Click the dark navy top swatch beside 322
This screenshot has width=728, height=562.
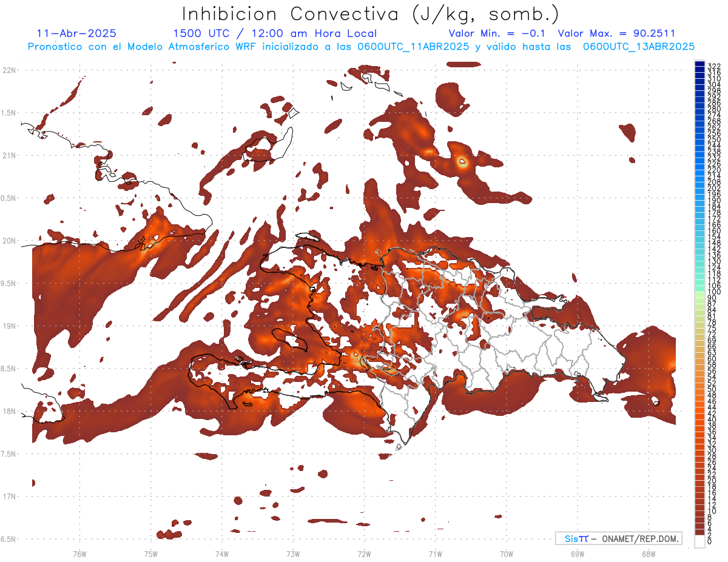click(x=700, y=64)
